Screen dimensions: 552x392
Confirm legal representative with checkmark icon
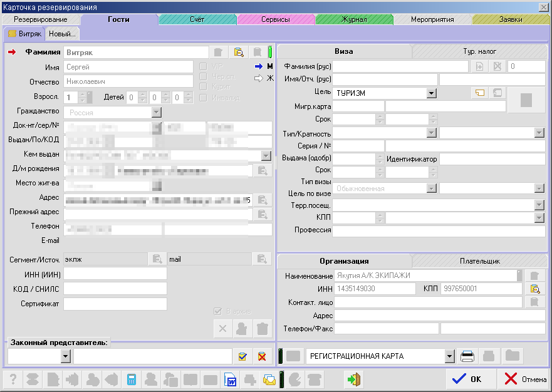pyautogui.click(x=242, y=356)
